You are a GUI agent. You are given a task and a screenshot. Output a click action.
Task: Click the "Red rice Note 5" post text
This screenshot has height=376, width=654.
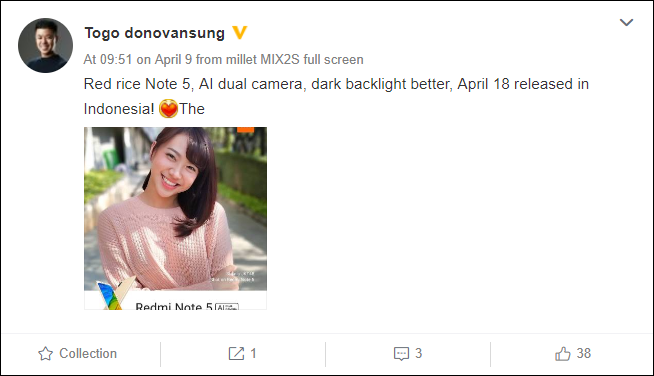point(137,84)
